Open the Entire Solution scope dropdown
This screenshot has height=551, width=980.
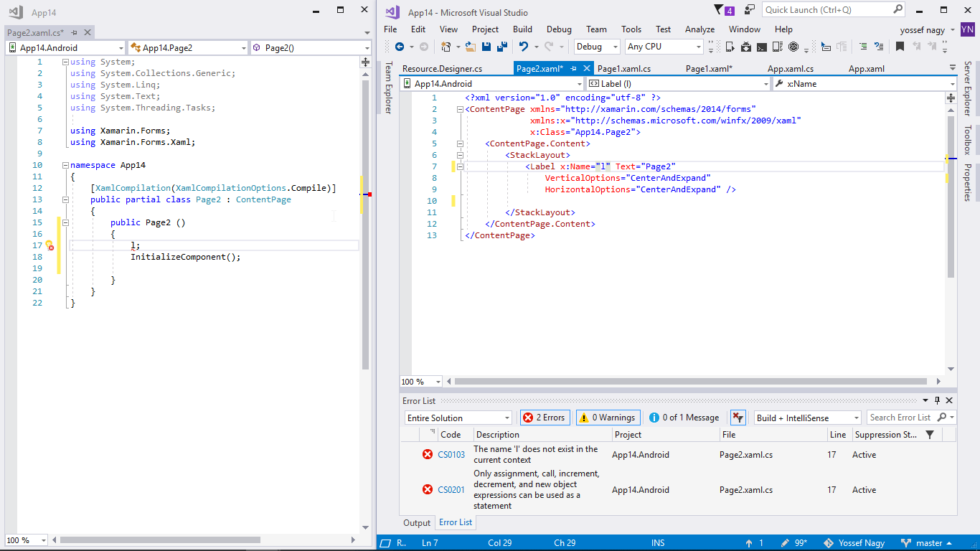pos(458,418)
